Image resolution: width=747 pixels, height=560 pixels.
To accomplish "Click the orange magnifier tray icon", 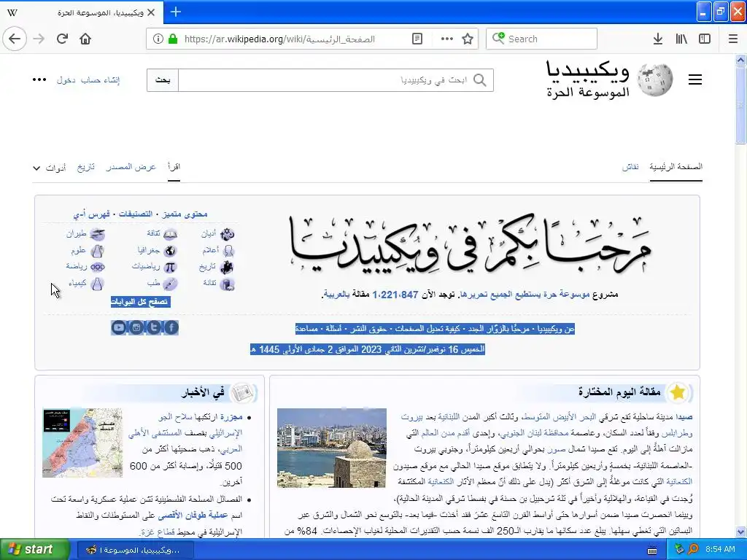I will [693, 550].
